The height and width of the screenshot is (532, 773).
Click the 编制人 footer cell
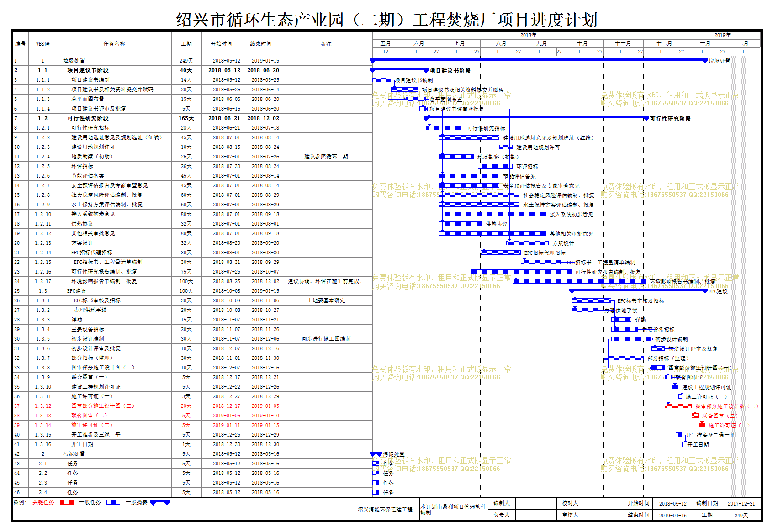pos(501,503)
